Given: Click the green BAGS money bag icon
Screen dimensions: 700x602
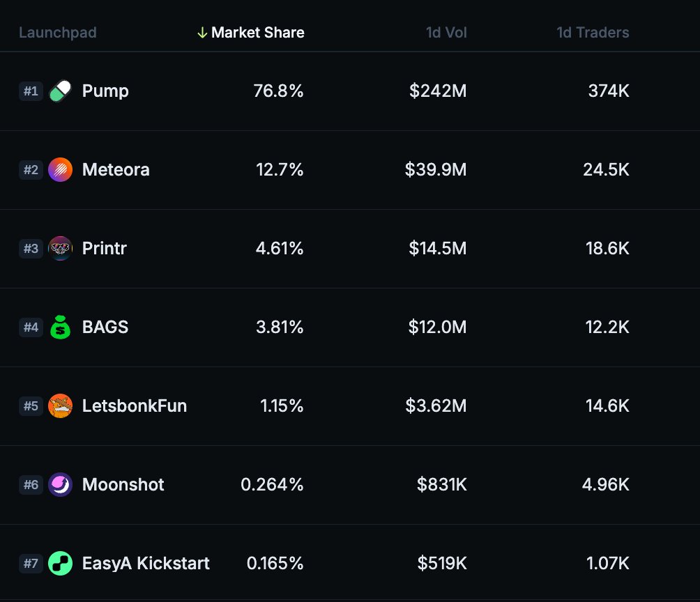Looking at the screenshot, I should (x=61, y=327).
